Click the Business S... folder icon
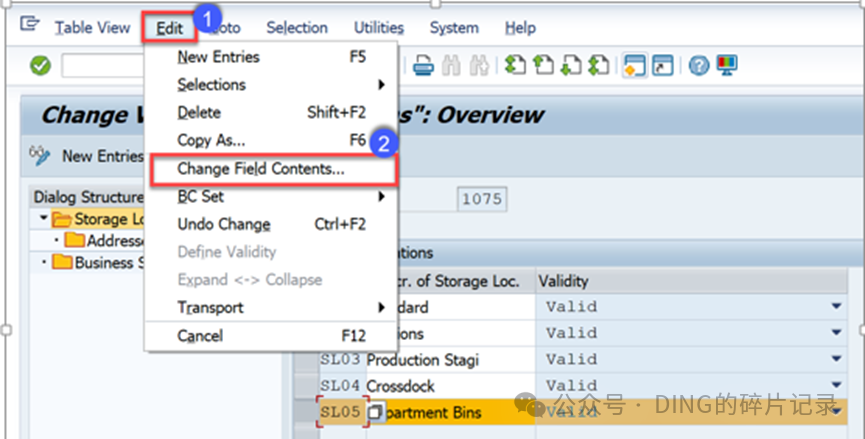The height and width of the screenshot is (439, 865). [x=62, y=262]
